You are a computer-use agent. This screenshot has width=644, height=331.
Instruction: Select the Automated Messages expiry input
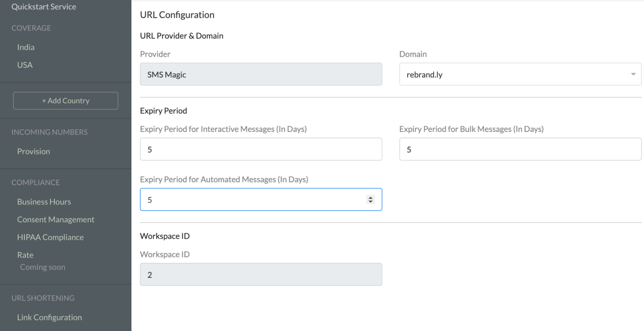click(251, 199)
